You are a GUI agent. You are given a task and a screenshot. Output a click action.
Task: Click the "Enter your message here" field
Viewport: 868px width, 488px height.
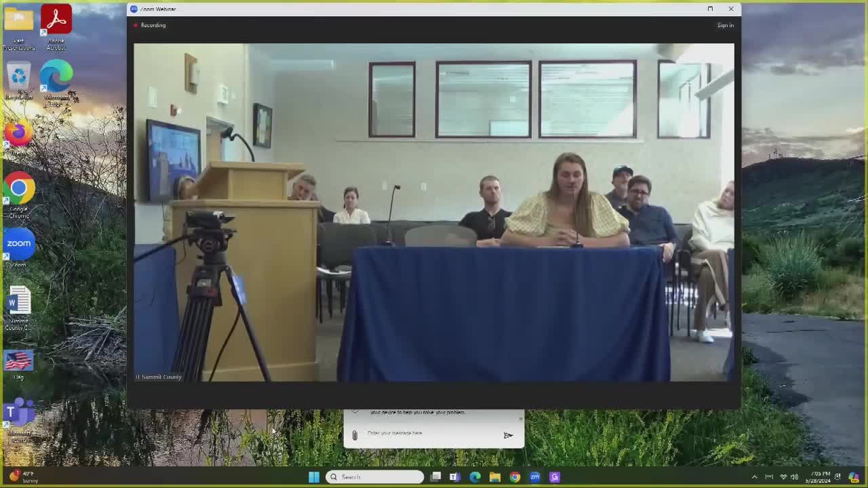(x=420, y=434)
